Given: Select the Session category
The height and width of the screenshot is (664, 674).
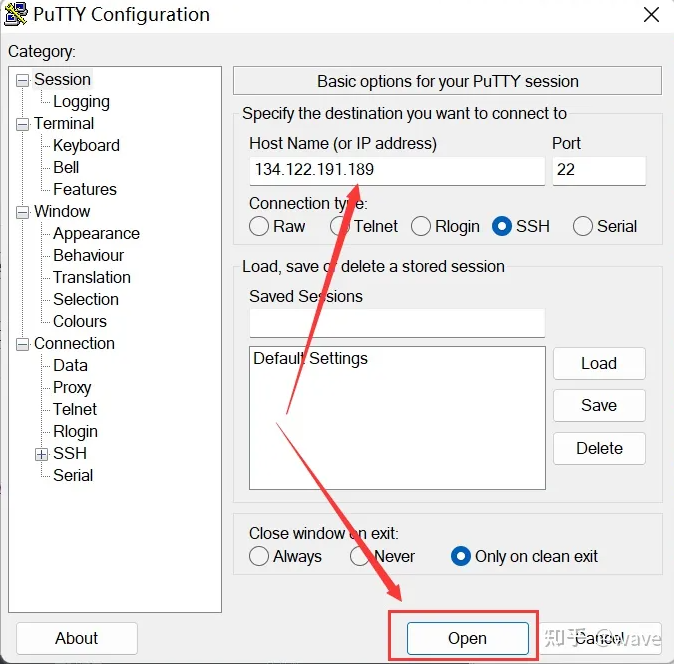Looking at the screenshot, I should coord(62,80).
